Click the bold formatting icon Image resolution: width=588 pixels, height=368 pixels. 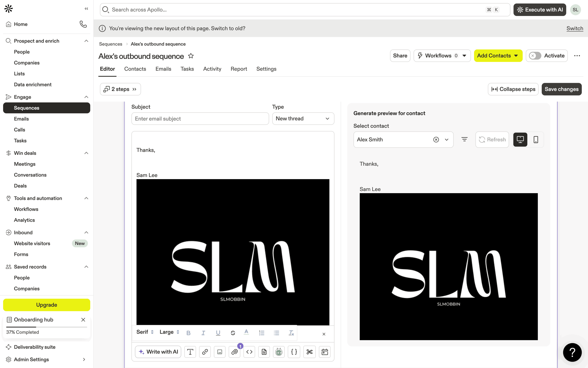tap(188, 333)
